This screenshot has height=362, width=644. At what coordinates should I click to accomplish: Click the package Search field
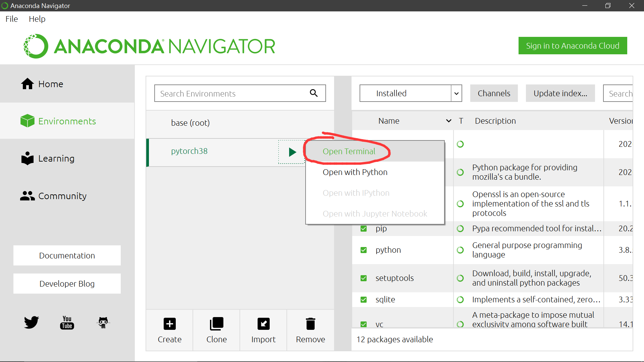[x=618, y=93]
